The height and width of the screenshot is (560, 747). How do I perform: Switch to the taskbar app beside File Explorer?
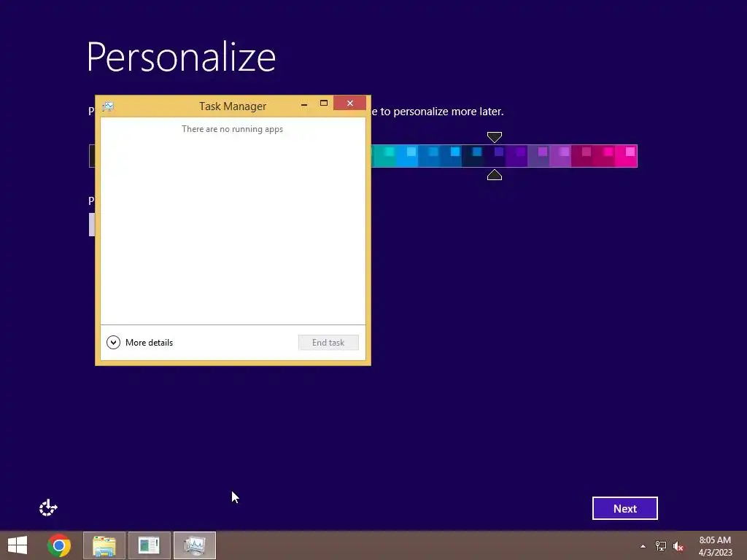149,545
